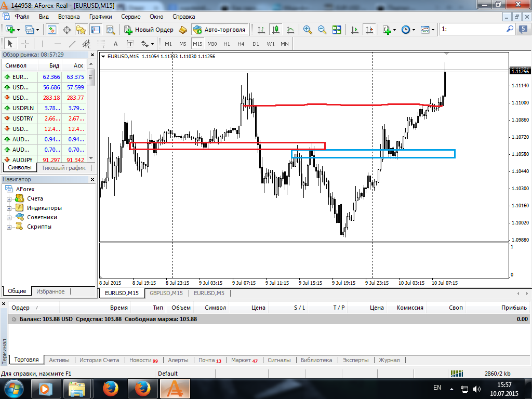Toggle the Chart Shift icon
This screenshot has width=532, height=399.
[x=369, y=30]
